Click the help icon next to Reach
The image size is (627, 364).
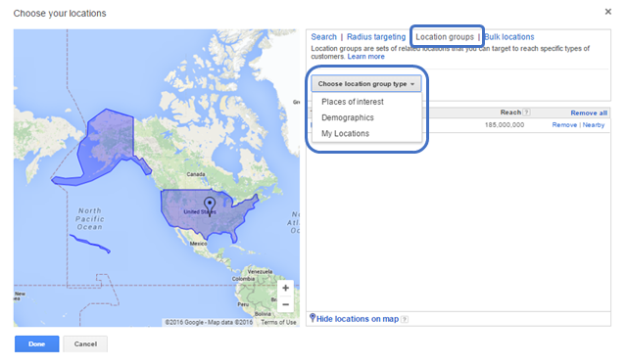click(527, 113)
